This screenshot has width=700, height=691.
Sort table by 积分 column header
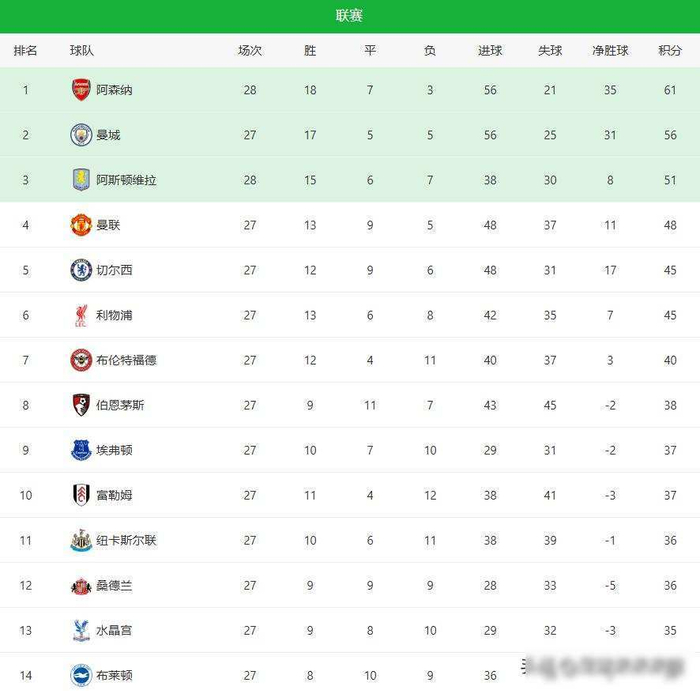pyautogui.click(x=670, y=51)
